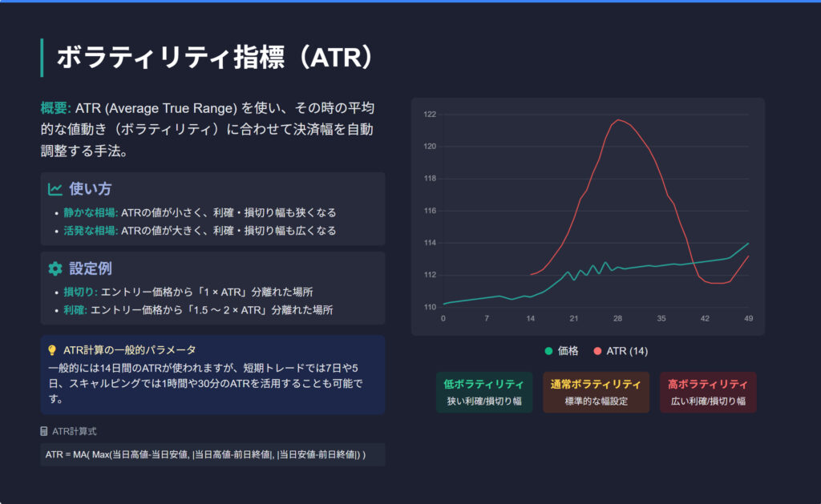Viewport: 821px width, 504px height.
Task: Click the red ATR (14) legend dot
Action: pos(597,351)
